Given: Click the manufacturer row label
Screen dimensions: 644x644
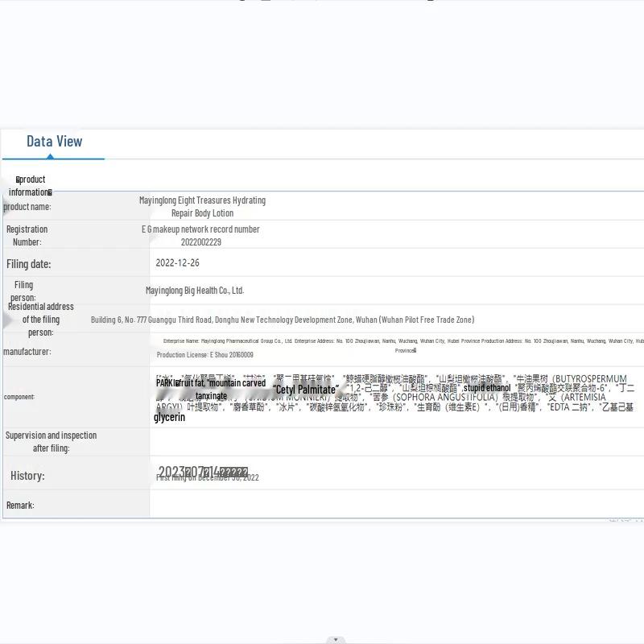Looking at the screenshot, I should click(27, 352).
